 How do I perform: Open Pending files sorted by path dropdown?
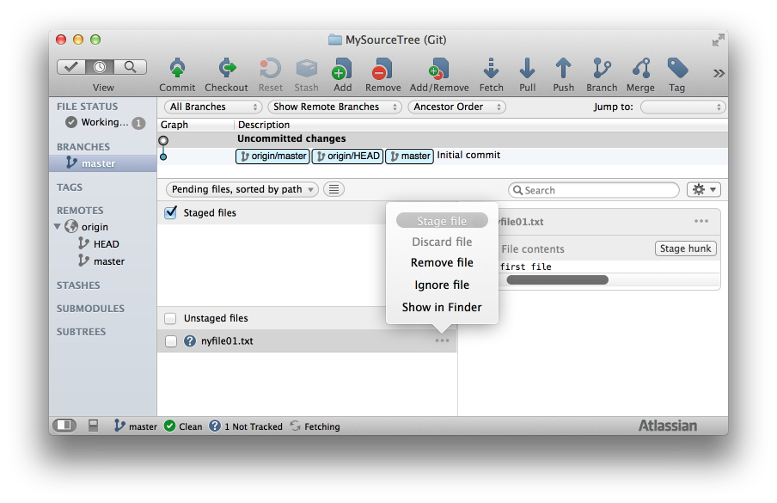[242, 189]
